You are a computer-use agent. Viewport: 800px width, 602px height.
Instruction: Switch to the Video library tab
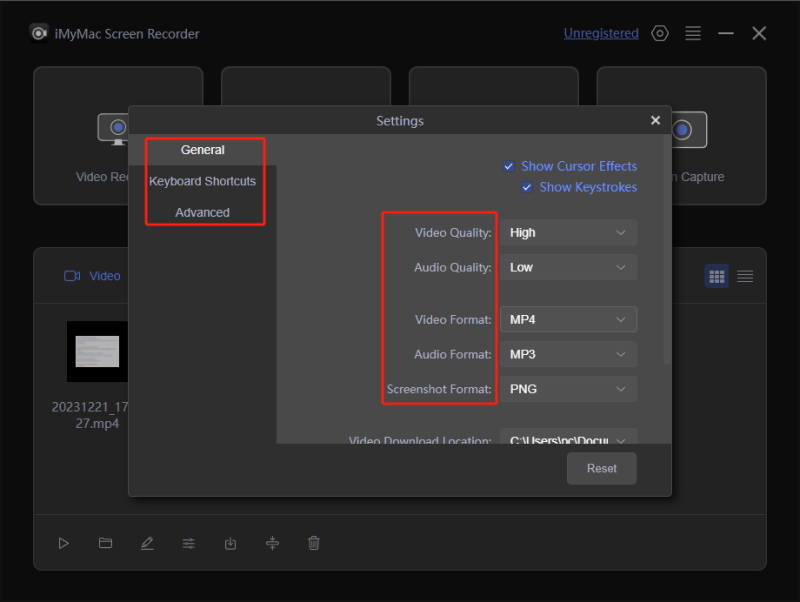pos(92,276)
